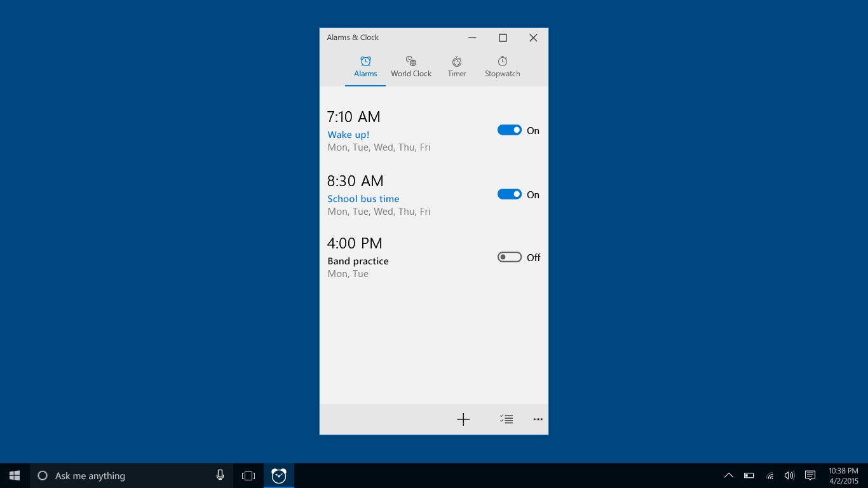Open the See more (...) menu

pyautogui.click(x=538, y=419)
